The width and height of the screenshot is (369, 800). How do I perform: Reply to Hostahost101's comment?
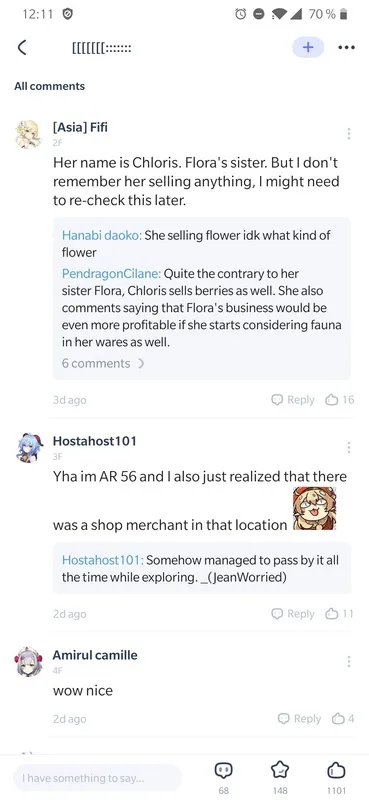pyautogui.click(x=293, y=613)
